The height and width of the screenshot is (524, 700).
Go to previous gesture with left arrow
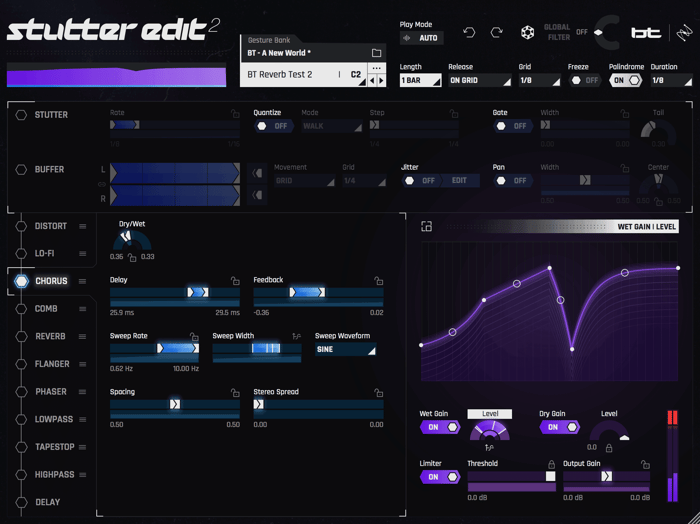click(372, 81)
